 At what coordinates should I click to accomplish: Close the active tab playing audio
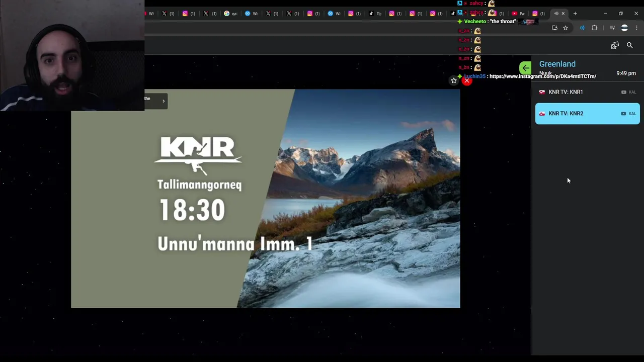pyautogui.click(x=563, y=14)
